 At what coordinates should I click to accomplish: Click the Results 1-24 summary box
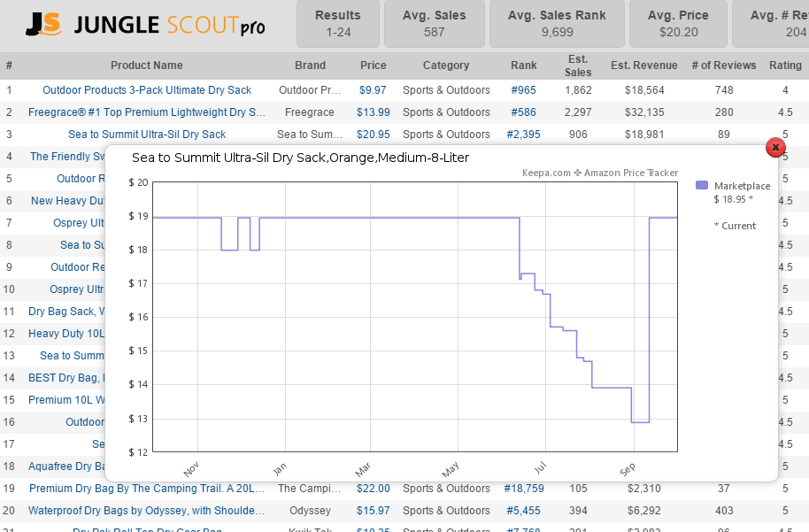[338, 24]
